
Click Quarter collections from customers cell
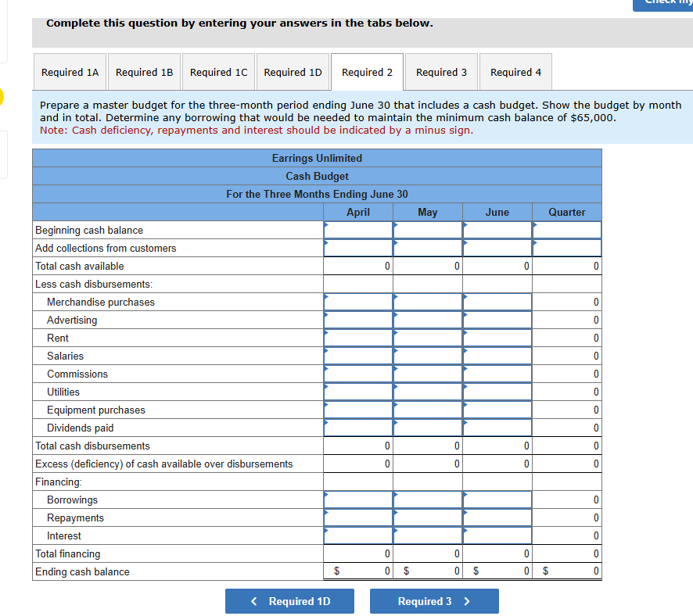[567, 248]
